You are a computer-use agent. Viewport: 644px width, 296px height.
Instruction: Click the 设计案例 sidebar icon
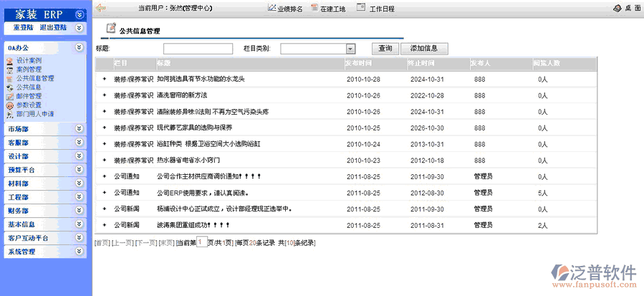click(10, 61)
